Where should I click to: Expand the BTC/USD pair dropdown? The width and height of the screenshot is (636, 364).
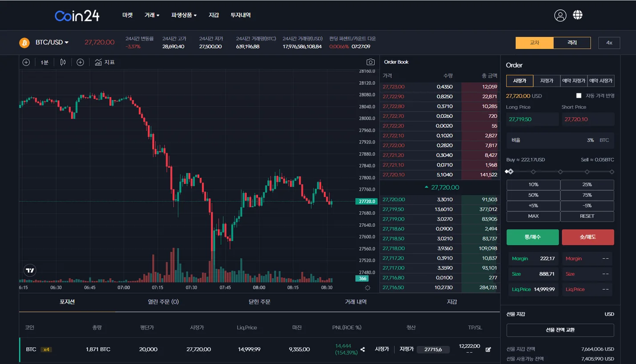click(52, 42)
